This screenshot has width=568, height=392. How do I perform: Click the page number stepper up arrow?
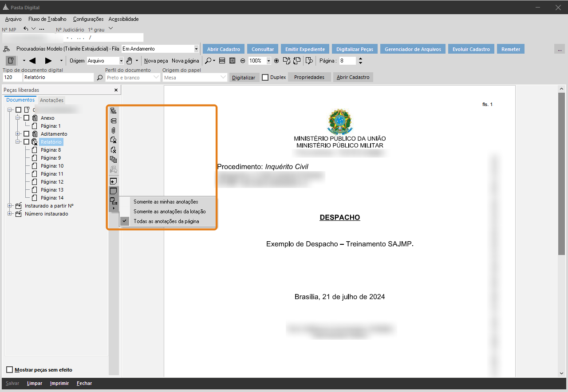coord(360,59)
